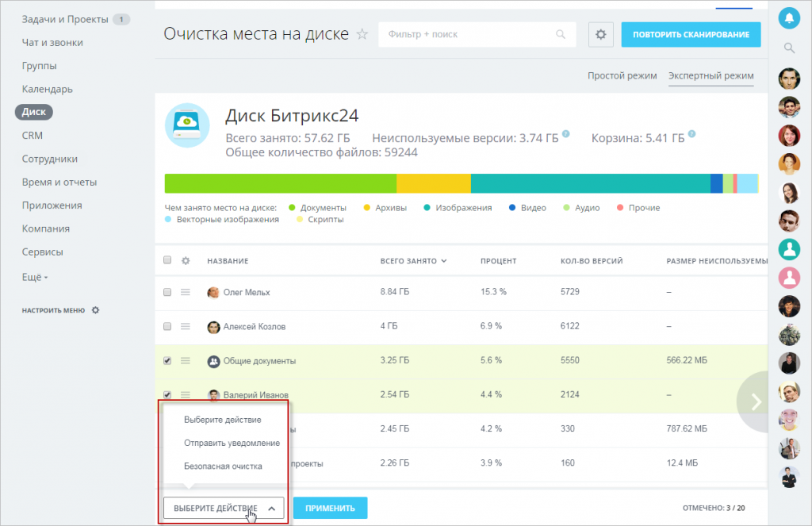The width and height of the screenshot is (812, 526).
Task: Open row menu for Олег Мельх
Action: [186, 292]
